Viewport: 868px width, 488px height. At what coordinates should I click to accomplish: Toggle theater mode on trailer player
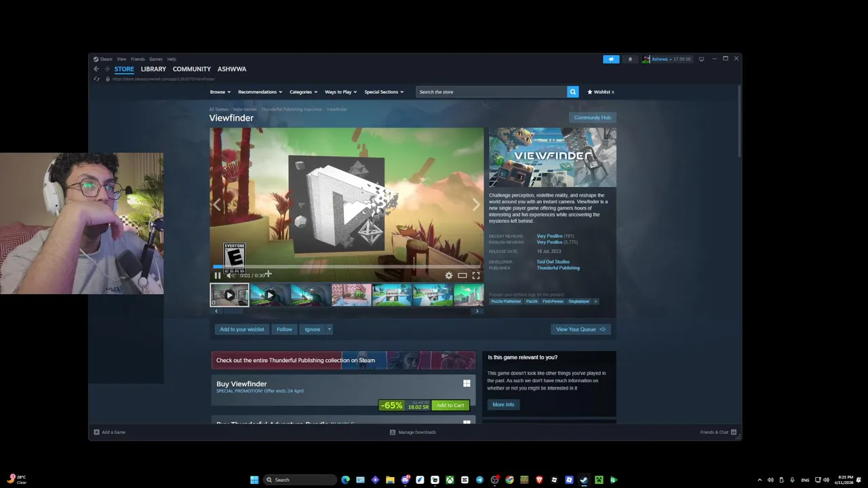(462, 275)
